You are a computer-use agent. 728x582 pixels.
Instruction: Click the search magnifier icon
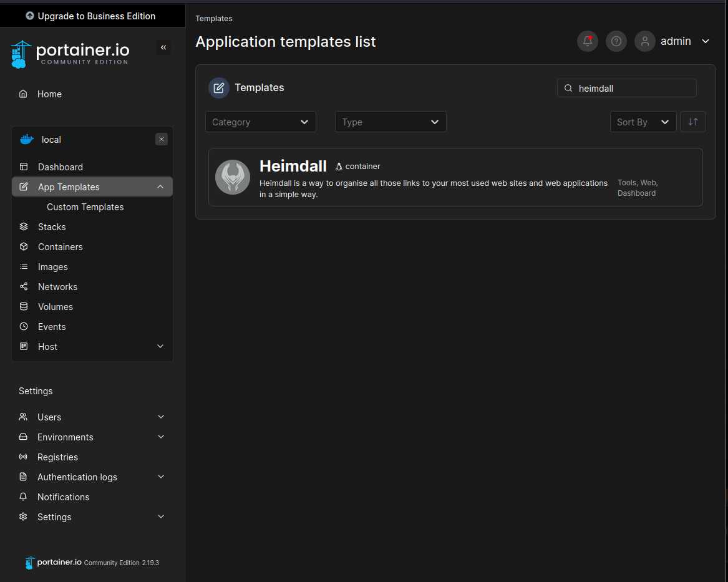point(568,88)
